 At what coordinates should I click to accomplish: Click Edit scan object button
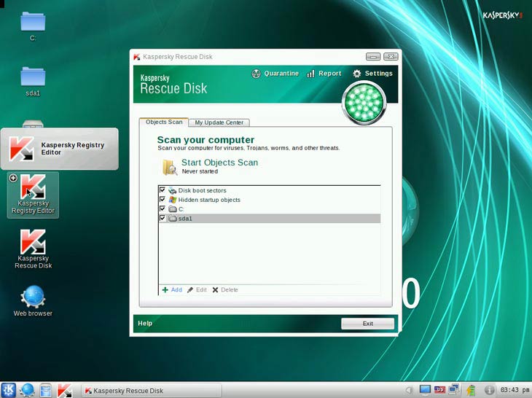coord(197,290)
